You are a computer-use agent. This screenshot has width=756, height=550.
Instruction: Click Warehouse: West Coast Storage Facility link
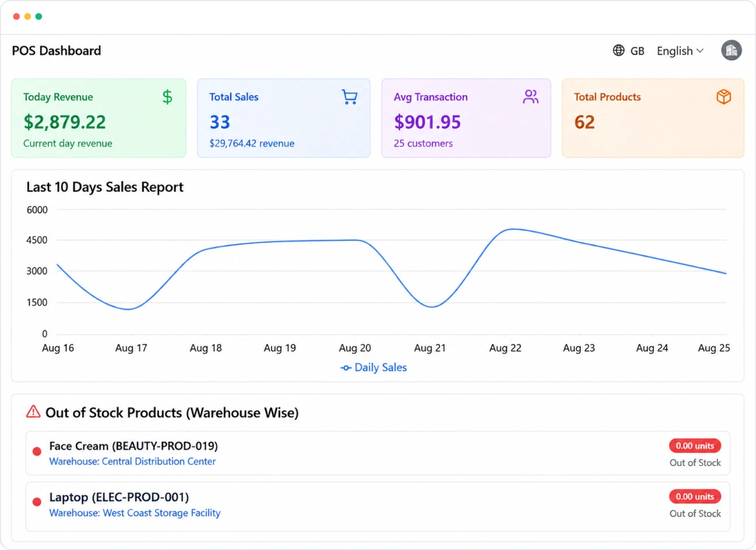click(134, 513)
